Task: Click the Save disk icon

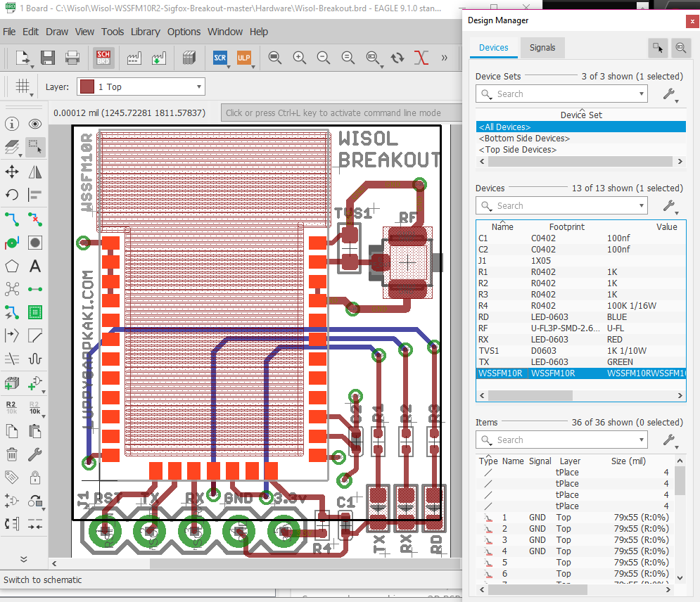Action: pos(47,58)
